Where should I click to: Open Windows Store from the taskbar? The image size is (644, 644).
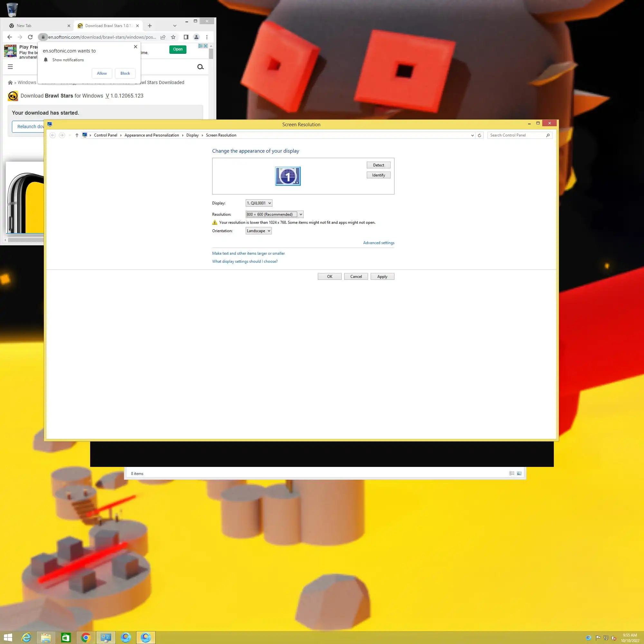pos(66,638)
